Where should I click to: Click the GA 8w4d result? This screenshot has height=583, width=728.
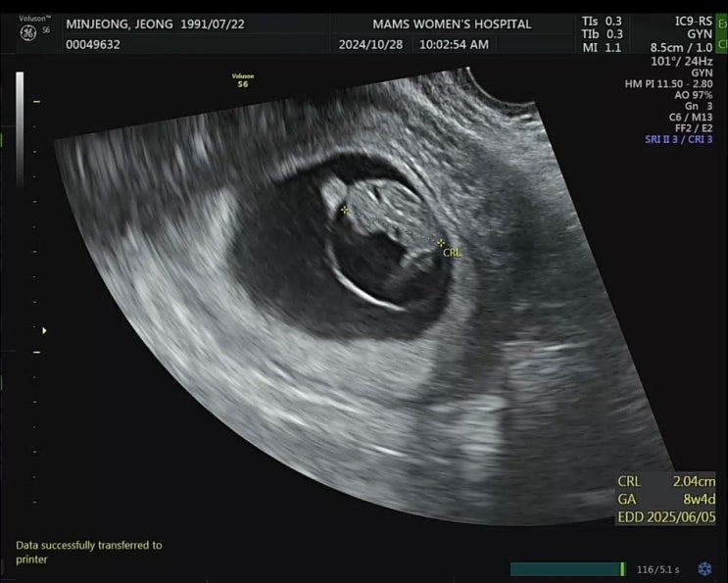[x=666, y=499]
